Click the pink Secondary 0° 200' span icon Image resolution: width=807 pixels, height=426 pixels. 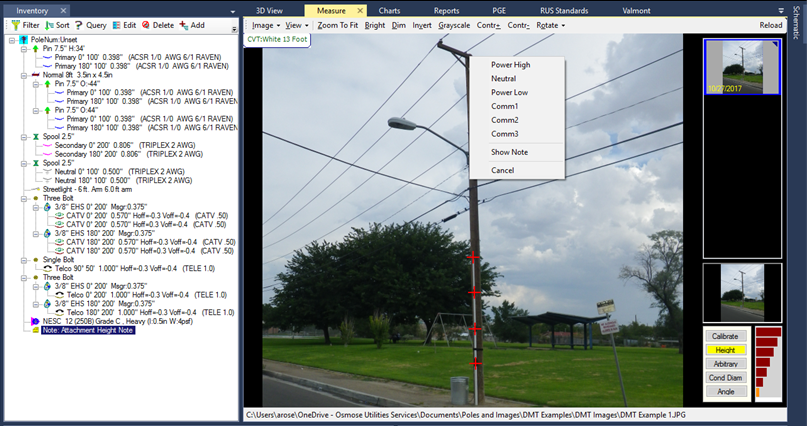click(47, 145)
